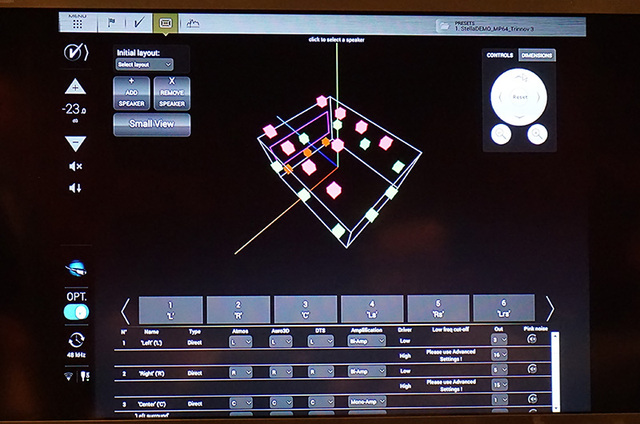
Task: Play pink noise on Right speaker Low driver
Action: (x=532, y=369)
